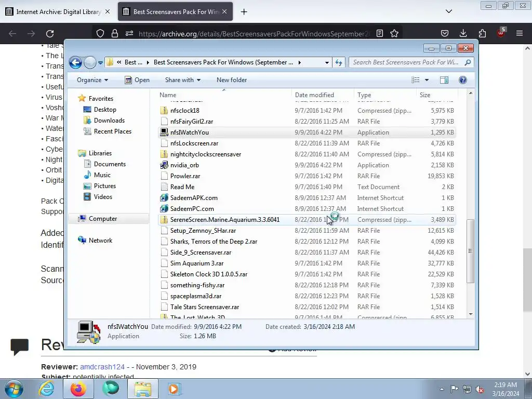Select Sim Aquarium 3.rar file
This screenshot has height=399, width=532.
[307, 263]
